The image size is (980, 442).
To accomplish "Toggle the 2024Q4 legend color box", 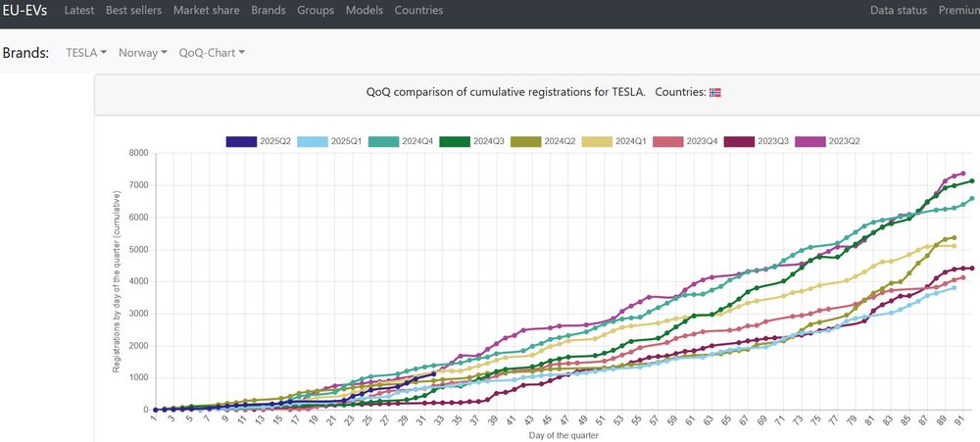I will pyautogui.click(x=384, y=141).
